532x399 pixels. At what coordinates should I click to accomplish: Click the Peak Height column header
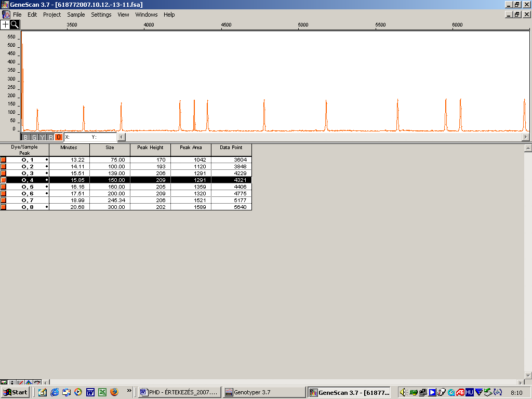tap(150, 150)
